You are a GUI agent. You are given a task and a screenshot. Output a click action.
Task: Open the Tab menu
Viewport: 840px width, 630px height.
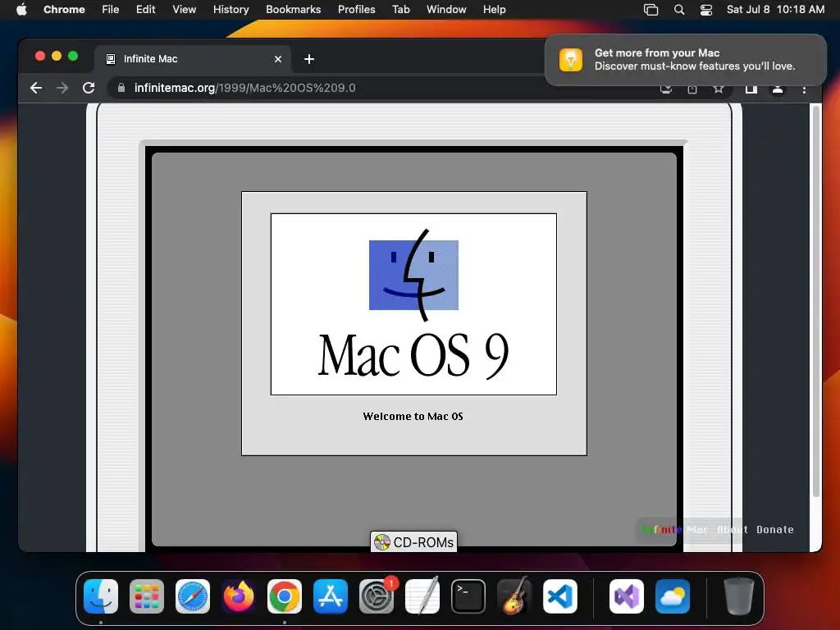point(400,9)
